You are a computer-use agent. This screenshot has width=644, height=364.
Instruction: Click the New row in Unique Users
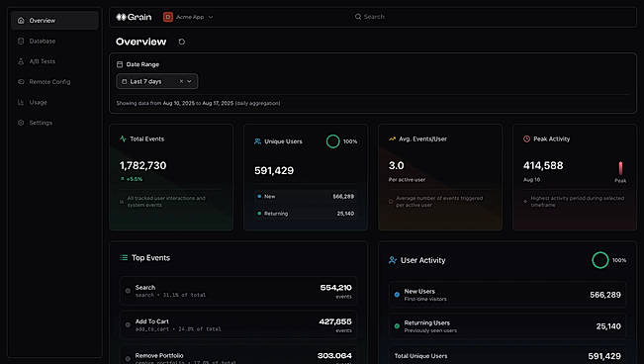pos(306,197)
